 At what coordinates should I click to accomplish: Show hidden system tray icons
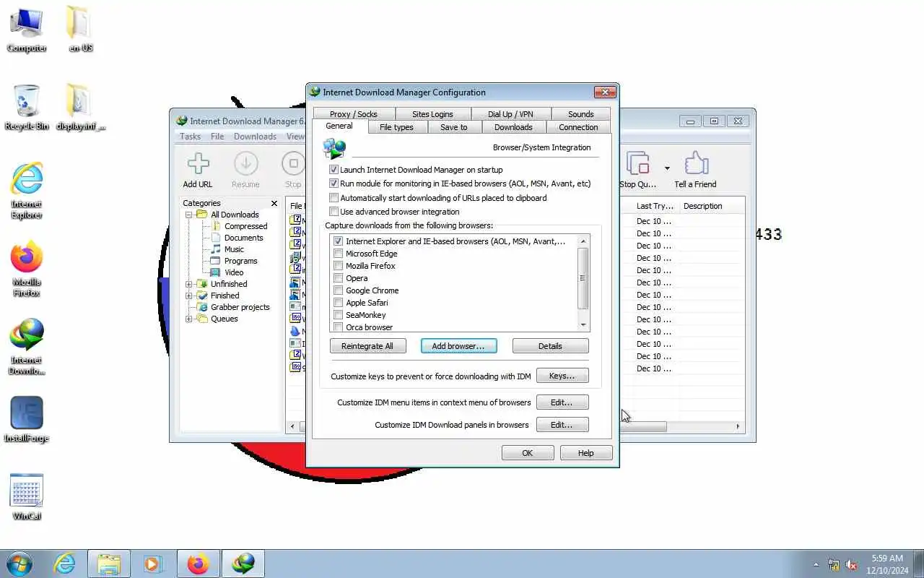[x=816, y=565]
